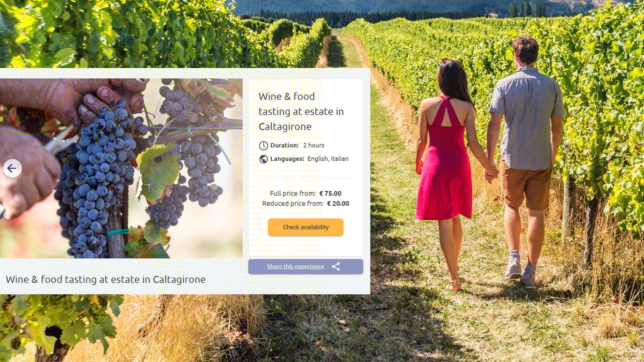Screen dimensions: 644x362
Task: Click the English, Italian languages value
Action: pyautogui.click(x=328, y=159)
